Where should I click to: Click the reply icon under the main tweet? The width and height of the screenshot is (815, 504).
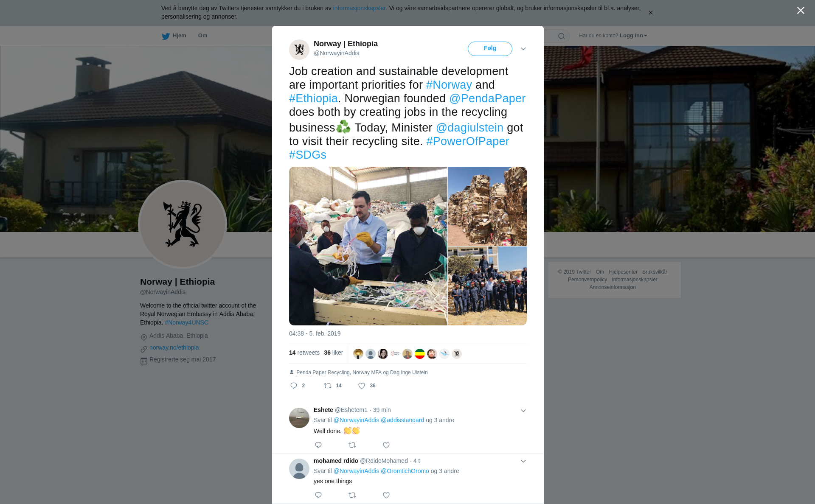click(294, 386)
